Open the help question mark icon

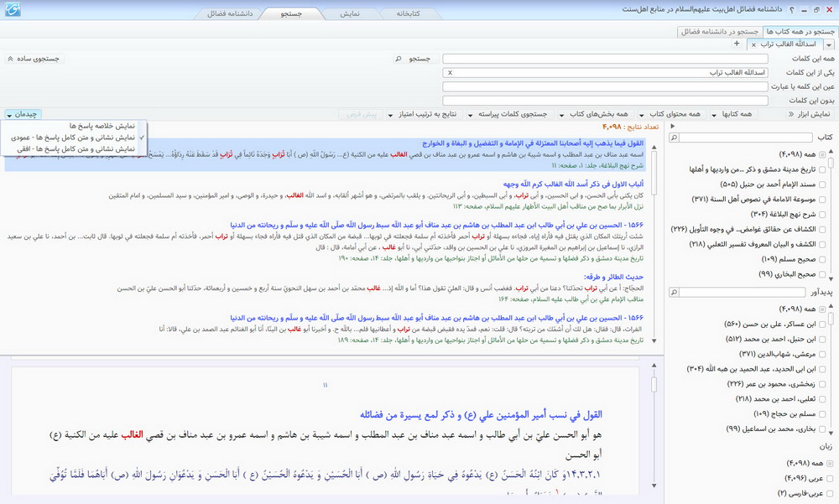(x=792, y=9)
